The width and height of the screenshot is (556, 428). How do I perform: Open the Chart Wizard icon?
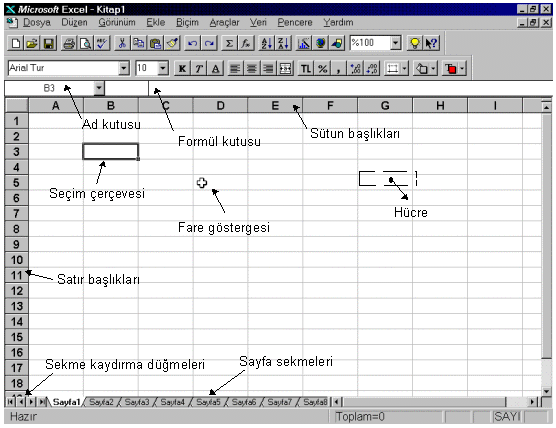(x=304, y=44)
